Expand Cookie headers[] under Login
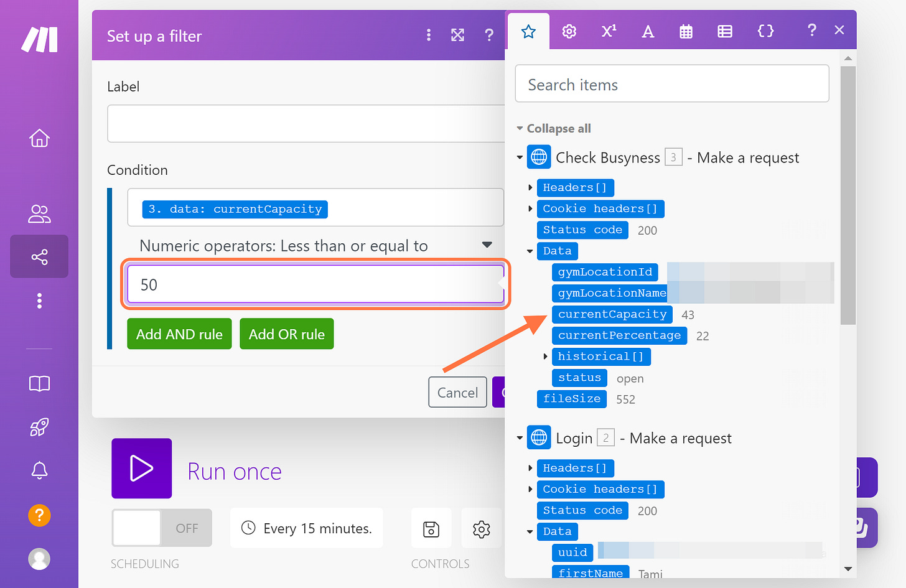This screenshot has width=906, height=588. click(x=530, y=489)
